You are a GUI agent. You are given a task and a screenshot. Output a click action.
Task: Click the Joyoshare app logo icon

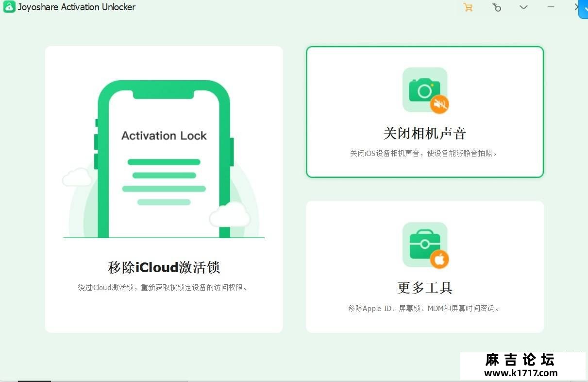[x=9, y=7]
